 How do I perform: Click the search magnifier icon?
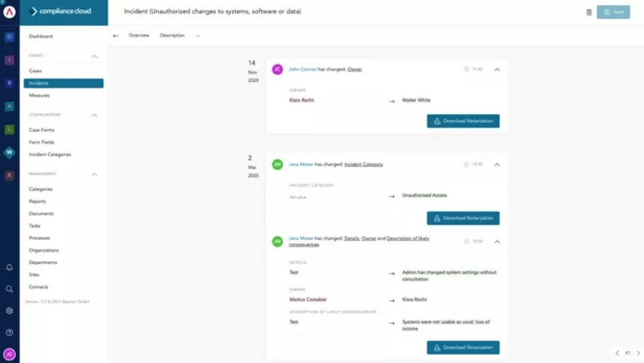coord(9,288)
